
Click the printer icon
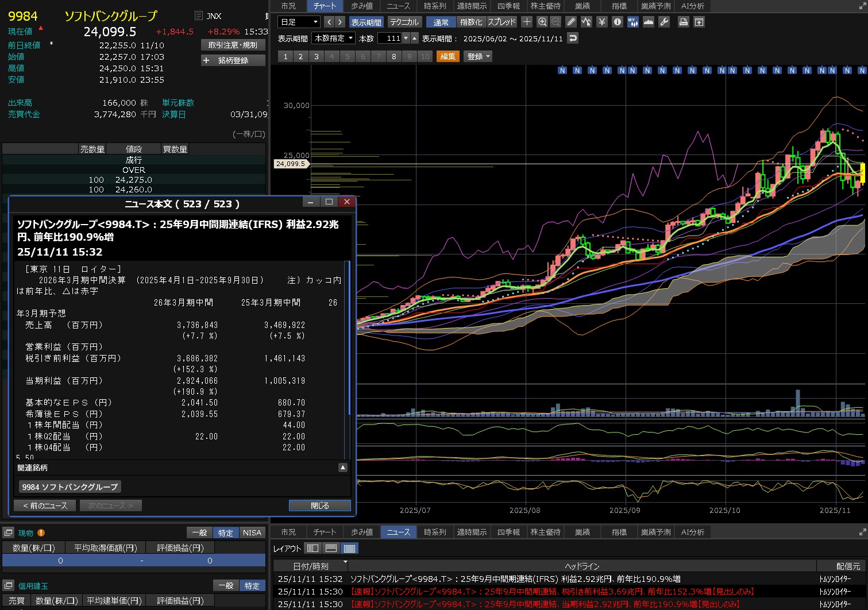point(683,22)
